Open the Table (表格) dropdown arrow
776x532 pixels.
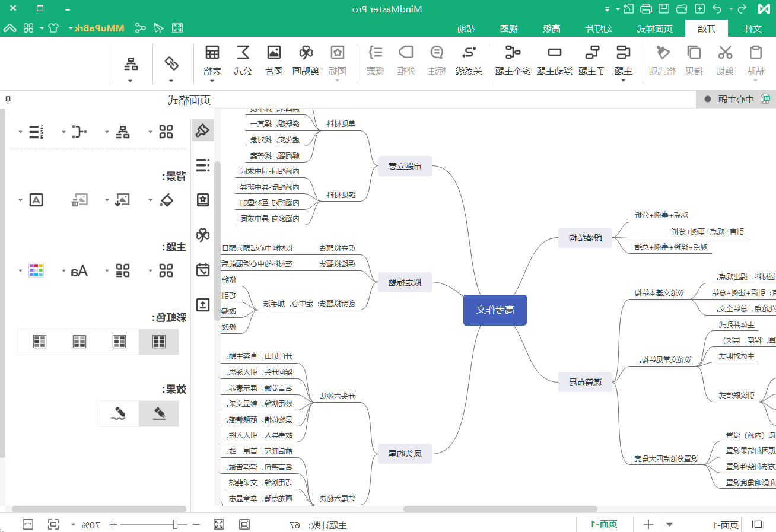tap(212, 80)
